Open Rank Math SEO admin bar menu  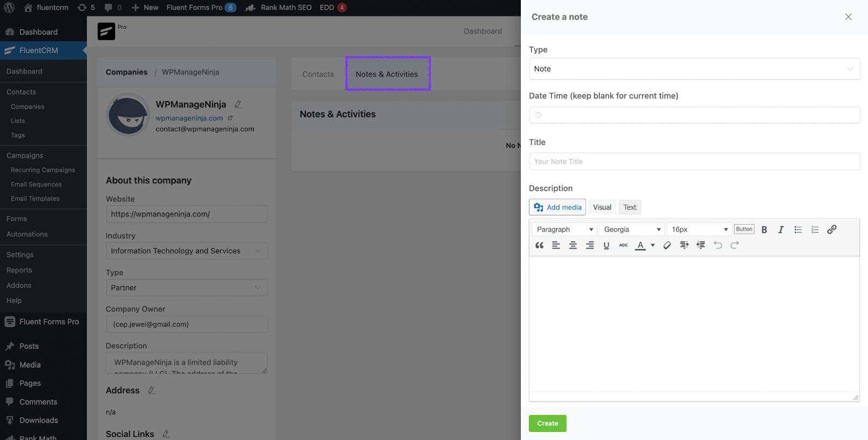tap(278, 8)
